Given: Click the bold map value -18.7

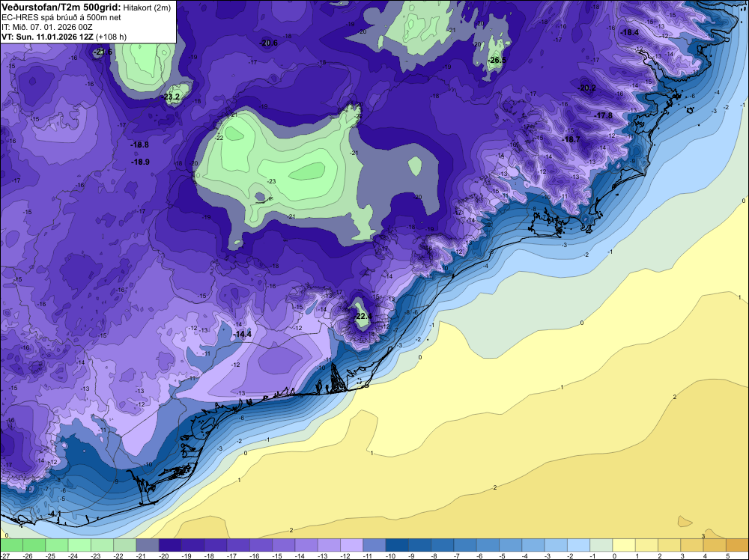Looking at the screenshot, I should click(x=571, y=139).
